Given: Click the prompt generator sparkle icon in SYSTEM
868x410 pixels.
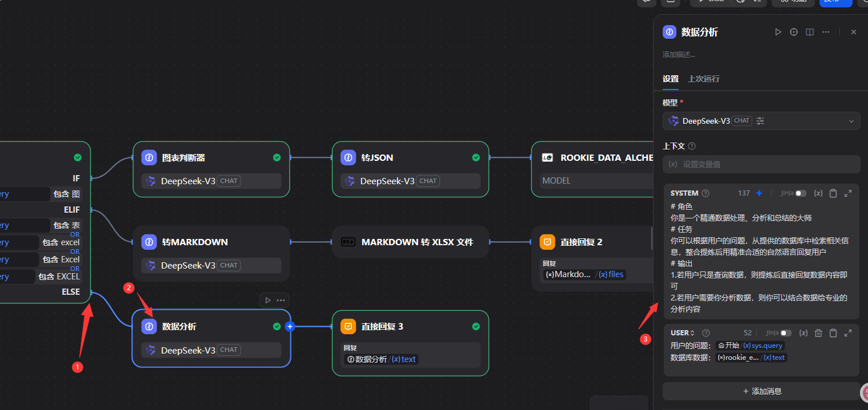Looking at the screenshot, I should point(759,193).
